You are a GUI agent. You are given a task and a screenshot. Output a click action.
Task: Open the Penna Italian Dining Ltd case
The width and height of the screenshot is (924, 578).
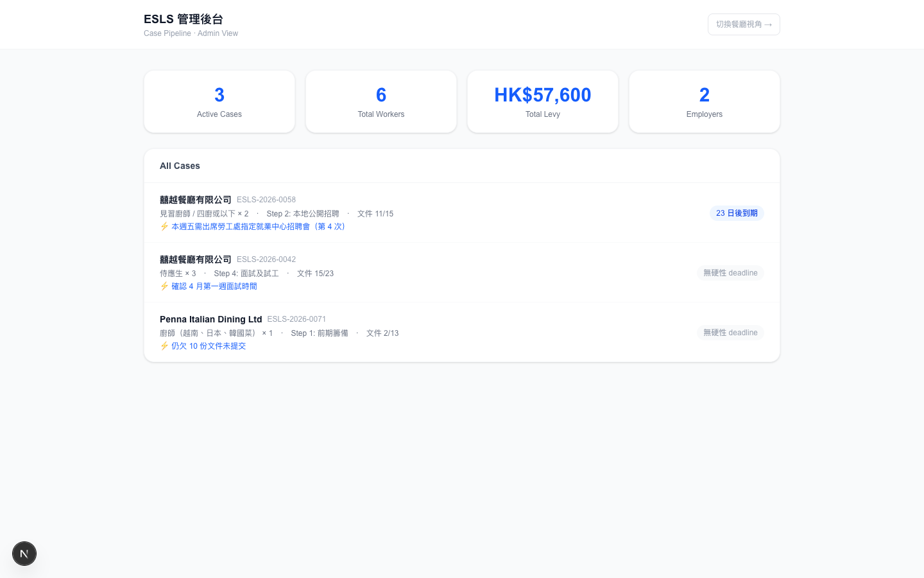point(210,319)
